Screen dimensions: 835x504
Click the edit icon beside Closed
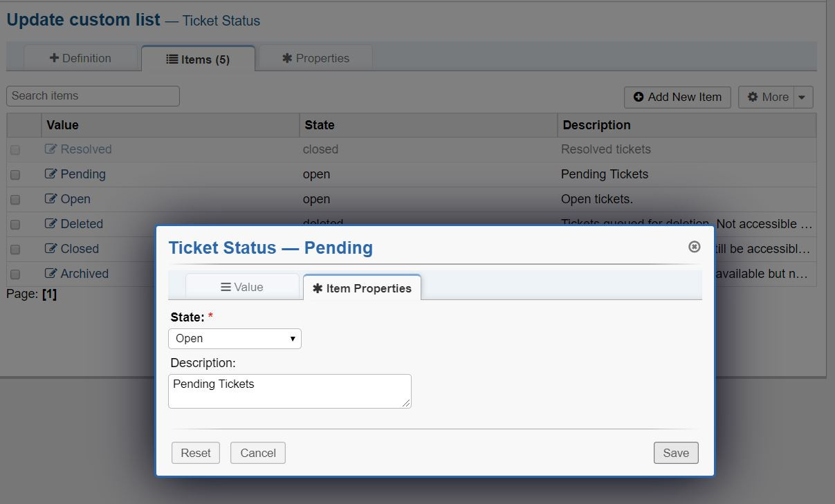pos(51,249)
